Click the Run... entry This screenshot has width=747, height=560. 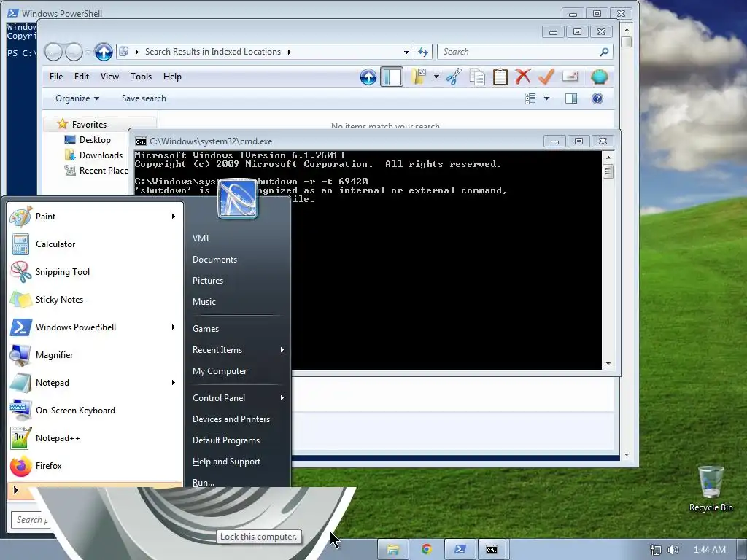[204, 482]
